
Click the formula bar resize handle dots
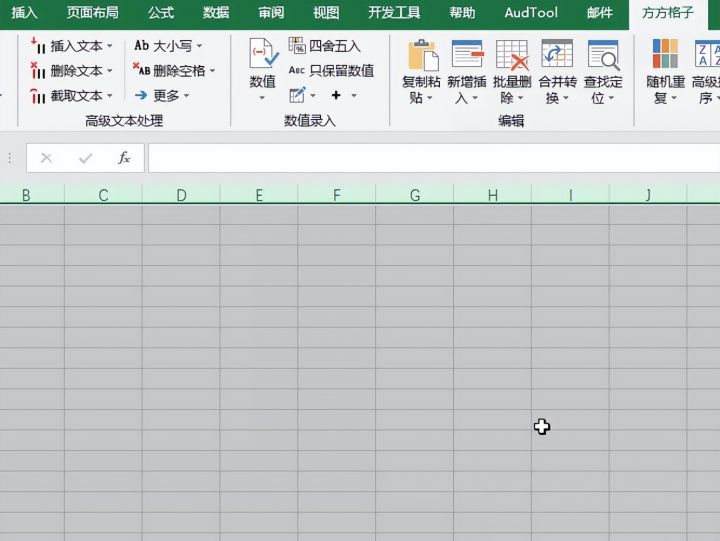[x=10, y=158]
